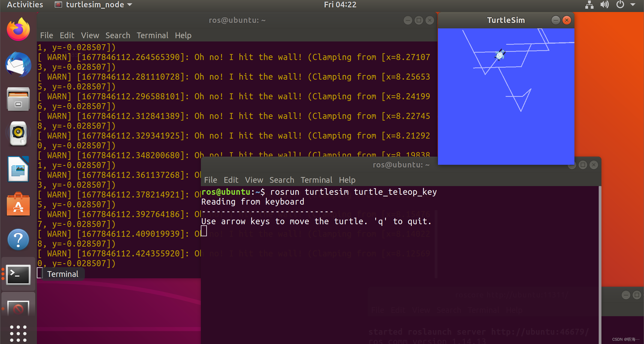Click the turtle in TurtleSim canvas
Viewport: 644px width, 344px height.
pos(500,55)
